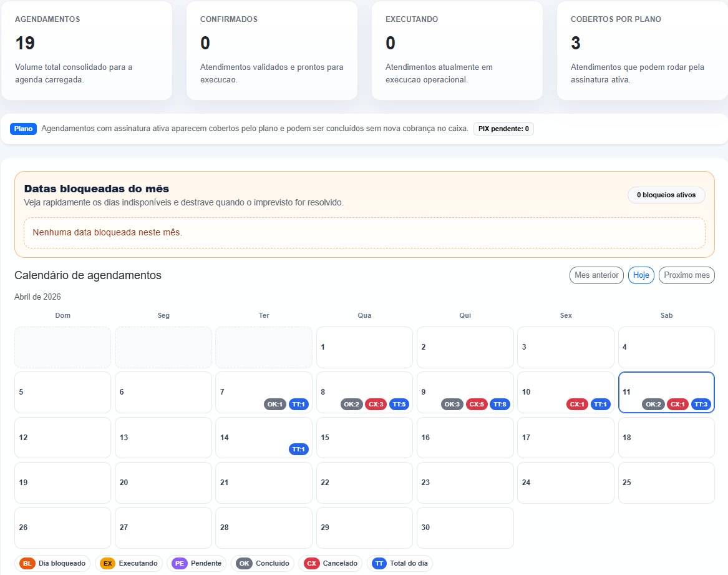Screen dimensions: 728x575
Task: Jump to today using the Hoje button
Action: click(641, 275)
